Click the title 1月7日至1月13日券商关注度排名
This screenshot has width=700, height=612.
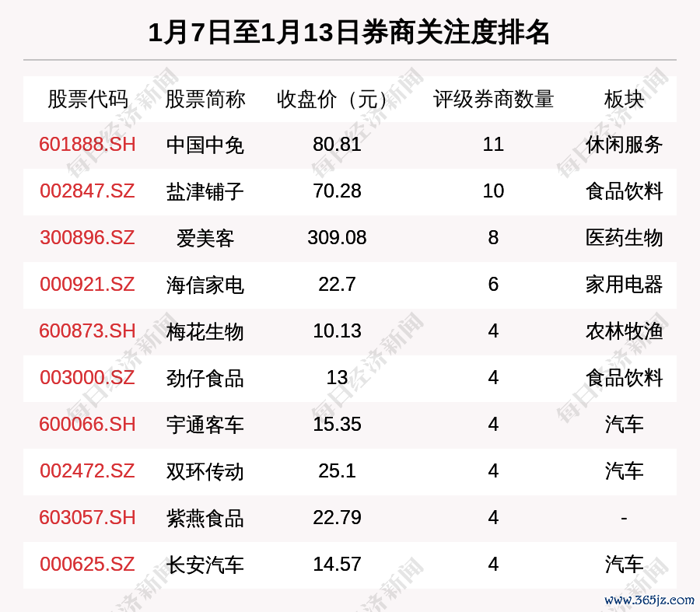coord(348,33)
